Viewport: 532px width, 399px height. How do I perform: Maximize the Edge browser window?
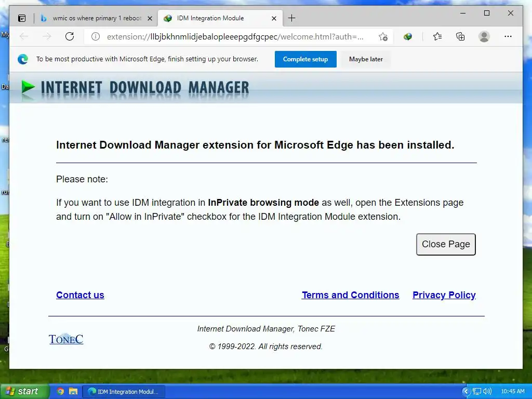(486, 13)
